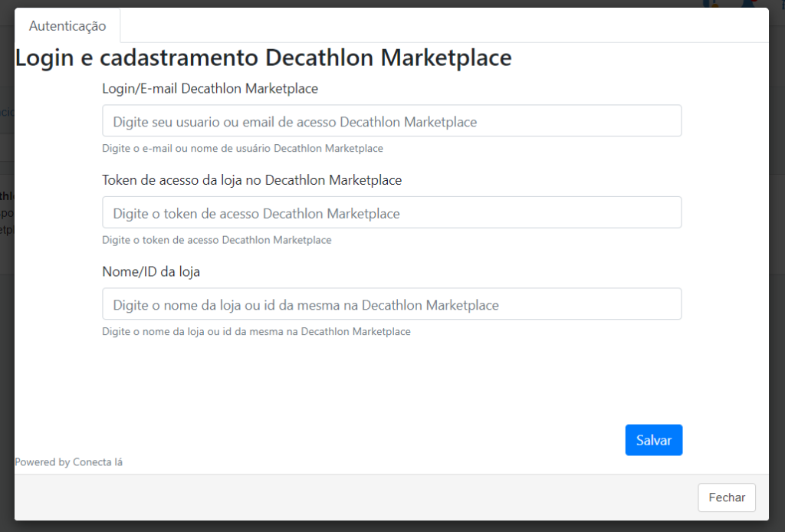Click the 'Nome/ID da loja' label
This screenshot has height=532, width=785.
pos(151,272)
